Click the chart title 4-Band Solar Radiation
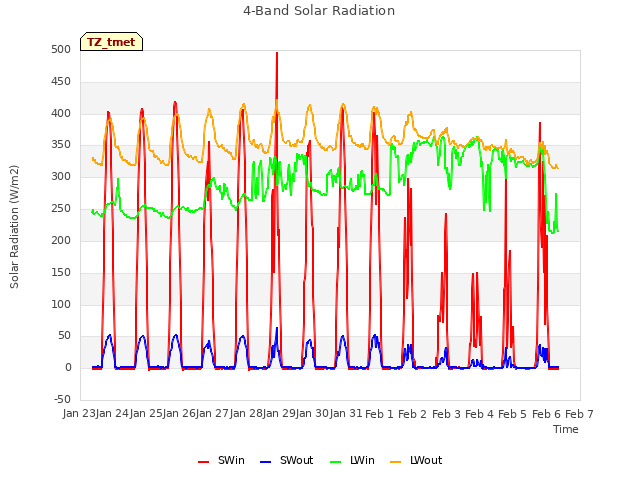640x480 pixels. (319, 11)
